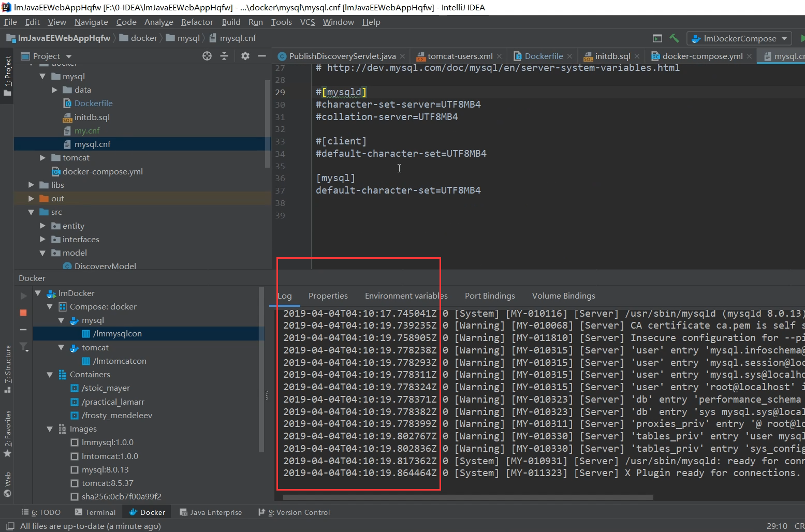This screenshot has width=805, height=532.
Task: Click the horizontal scrollbar below the log output
Action: (x=467, y=497)
